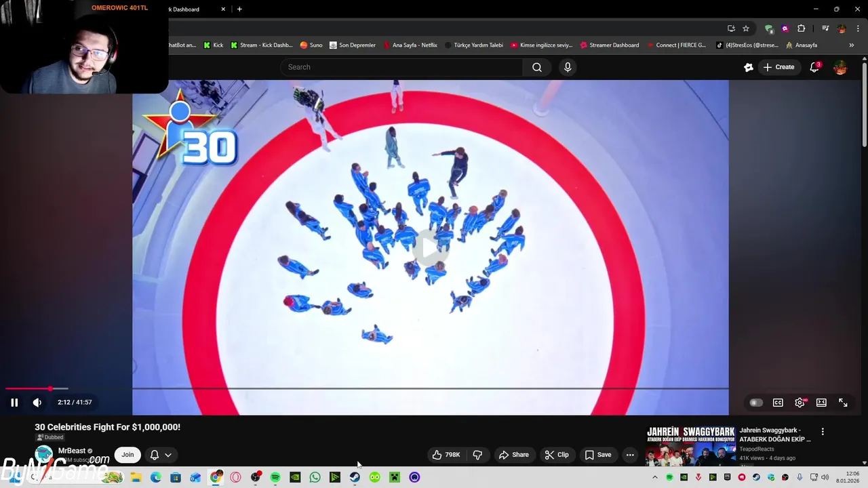The width and height of the screenshot is (868, 488).
Task: Close the Dashboard browser tab
Action: (223, 9)
